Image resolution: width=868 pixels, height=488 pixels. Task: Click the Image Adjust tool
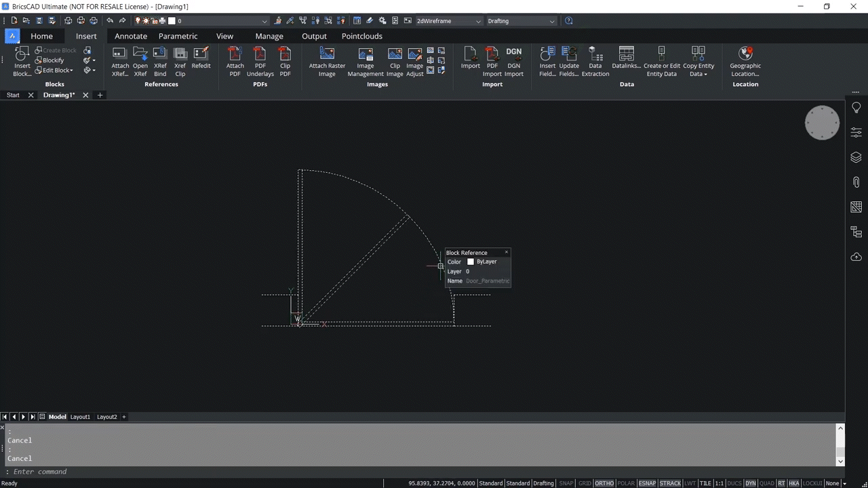point(414,62)
